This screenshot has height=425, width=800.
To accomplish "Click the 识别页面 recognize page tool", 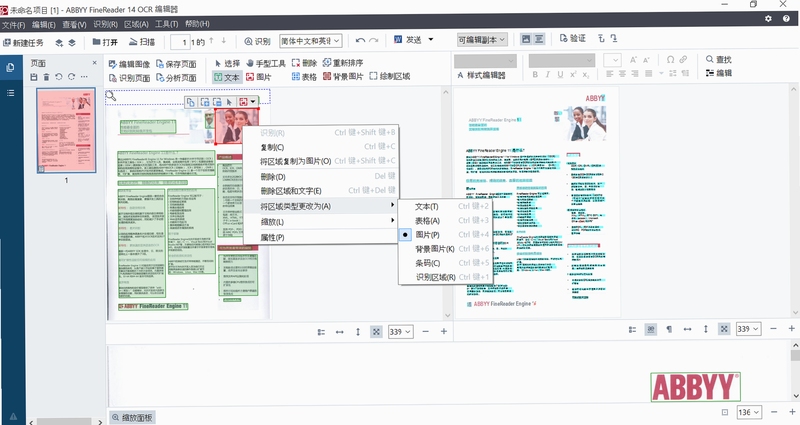I will (130, 78).
